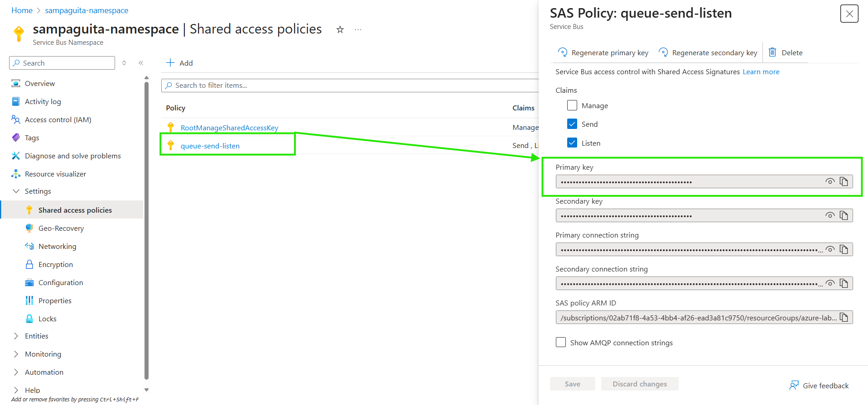Go to Access control (IAM)
The width and height of the screenshot is (868, 405).
(x=58, y=119)
